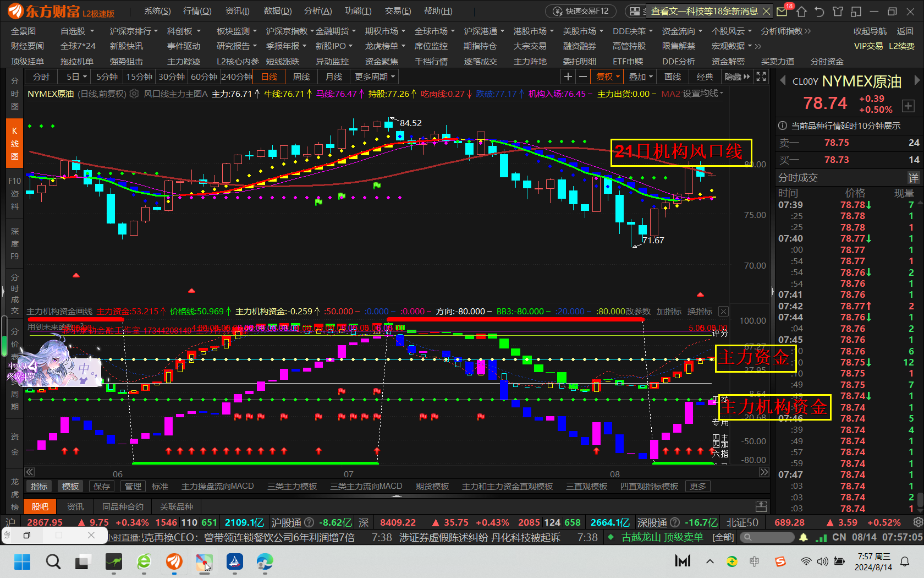This screenshot has width=924, height=578.
Task: Show 沪股通 help question mark
Action: pyautogui.click(x=309, y=522)
